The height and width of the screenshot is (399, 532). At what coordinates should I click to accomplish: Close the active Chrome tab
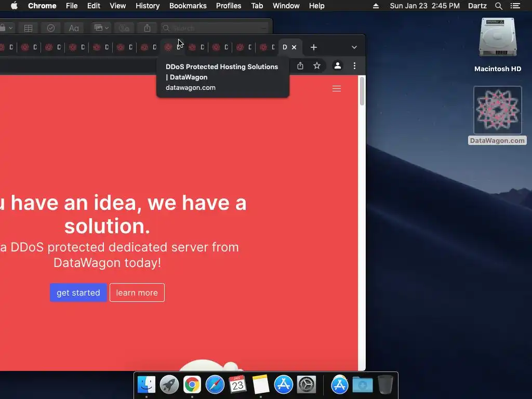(x=294, y=47)
